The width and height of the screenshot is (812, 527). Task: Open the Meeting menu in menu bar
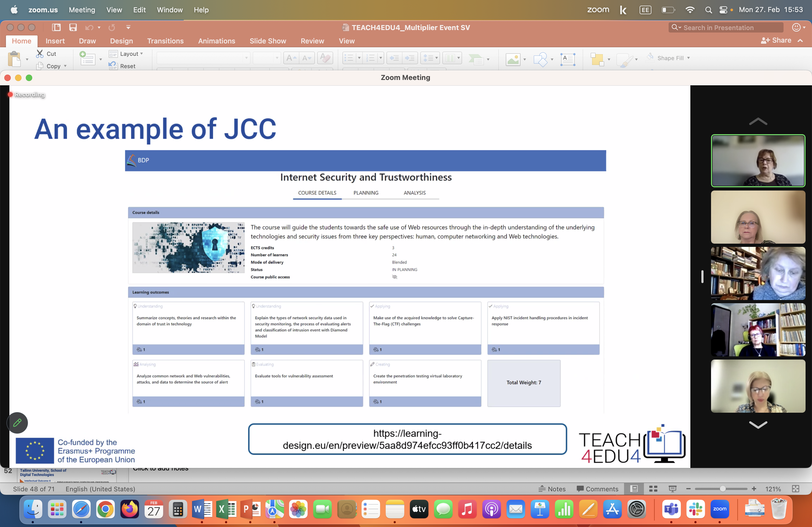(82, 10)
